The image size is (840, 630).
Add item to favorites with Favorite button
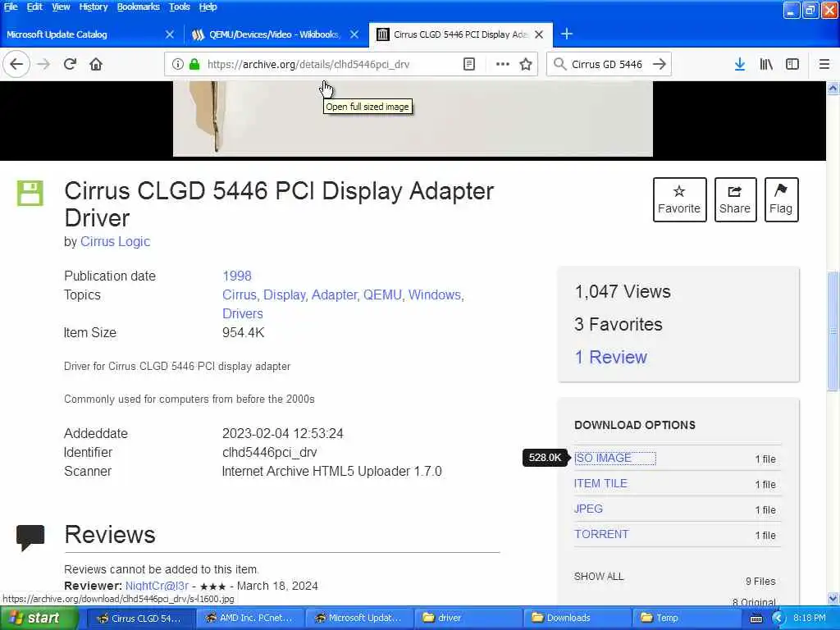pyautogui.click(x=679, y=199)
